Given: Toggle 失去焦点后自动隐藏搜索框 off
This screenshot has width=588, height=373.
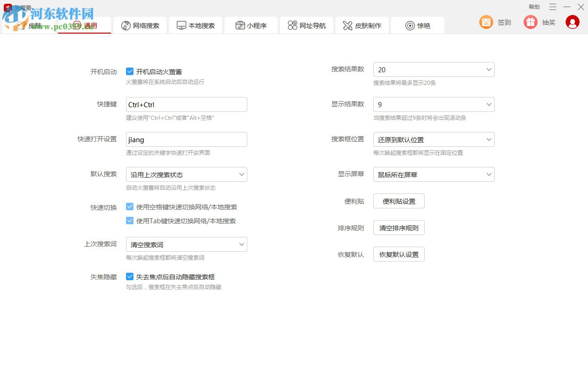Looking at the screenshot, I should click(130, 276).
